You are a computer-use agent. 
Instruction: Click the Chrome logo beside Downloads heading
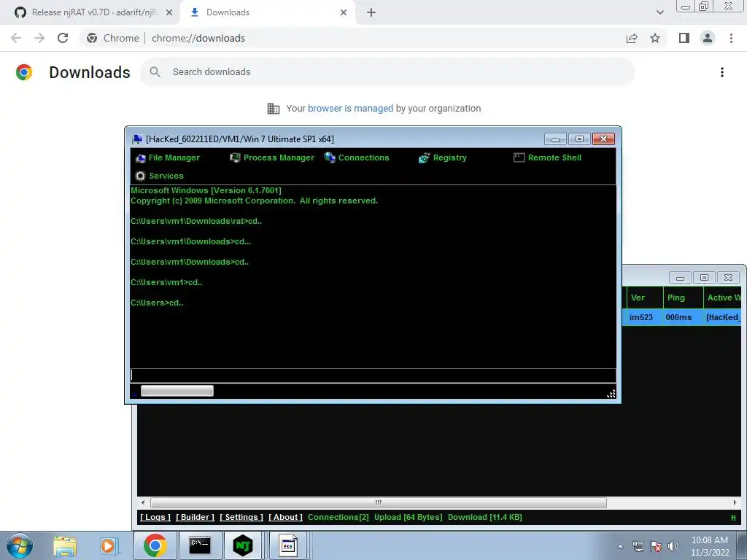tap(24, 72)
